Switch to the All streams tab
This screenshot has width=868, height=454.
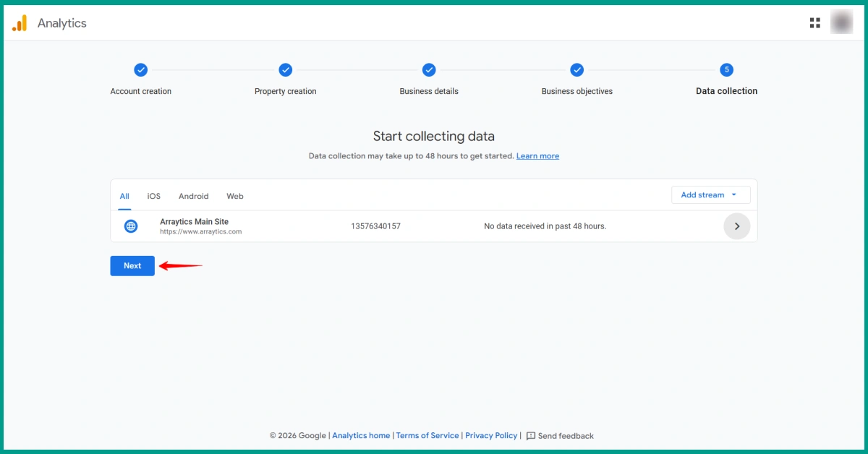(124, 196)
